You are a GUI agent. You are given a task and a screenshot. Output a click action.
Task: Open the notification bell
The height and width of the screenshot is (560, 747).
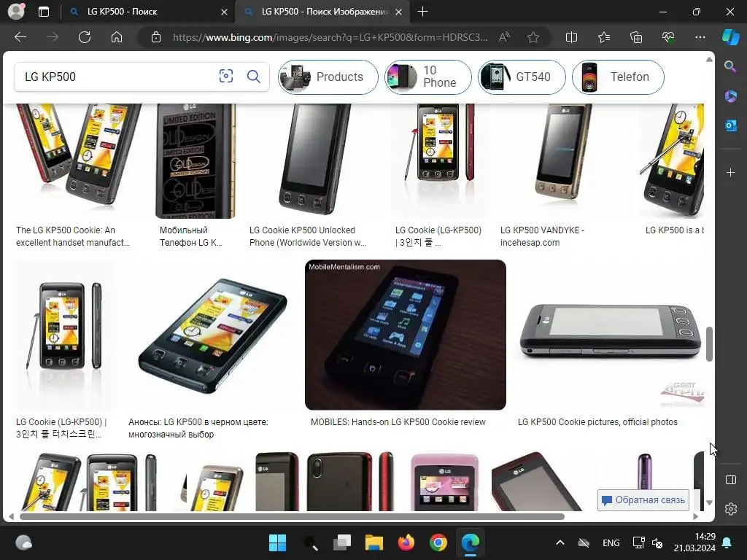[x=727, y=542]
